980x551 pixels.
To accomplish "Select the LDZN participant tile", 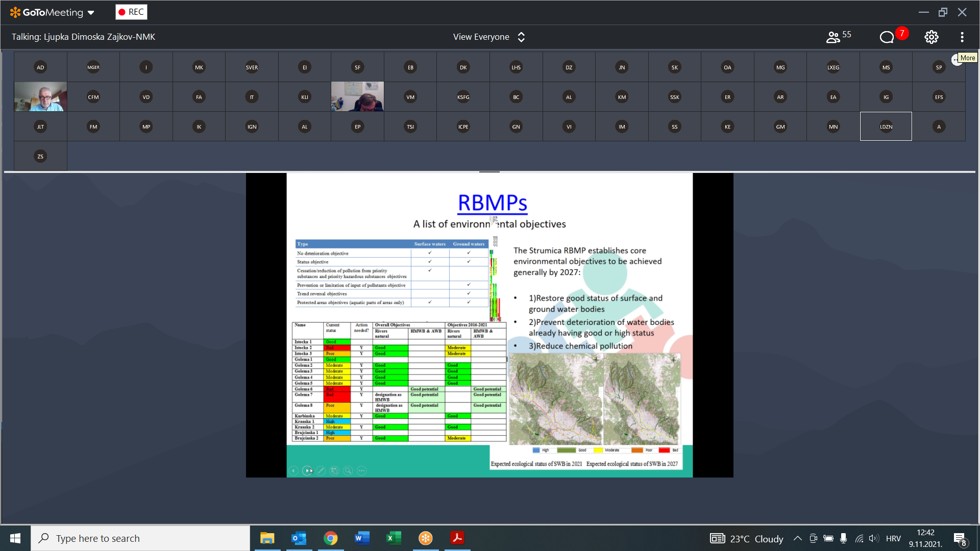I will tap(886, 127).
